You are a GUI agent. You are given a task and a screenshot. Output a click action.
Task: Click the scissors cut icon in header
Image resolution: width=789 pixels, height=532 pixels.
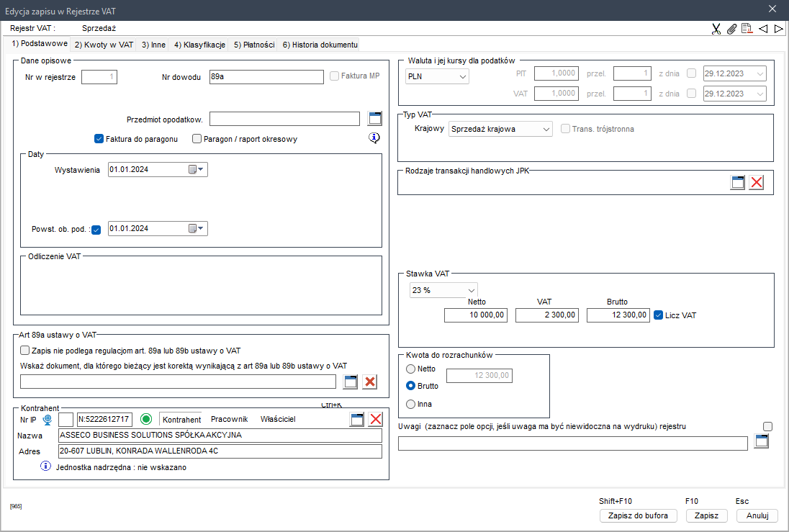tap(716, 29)
